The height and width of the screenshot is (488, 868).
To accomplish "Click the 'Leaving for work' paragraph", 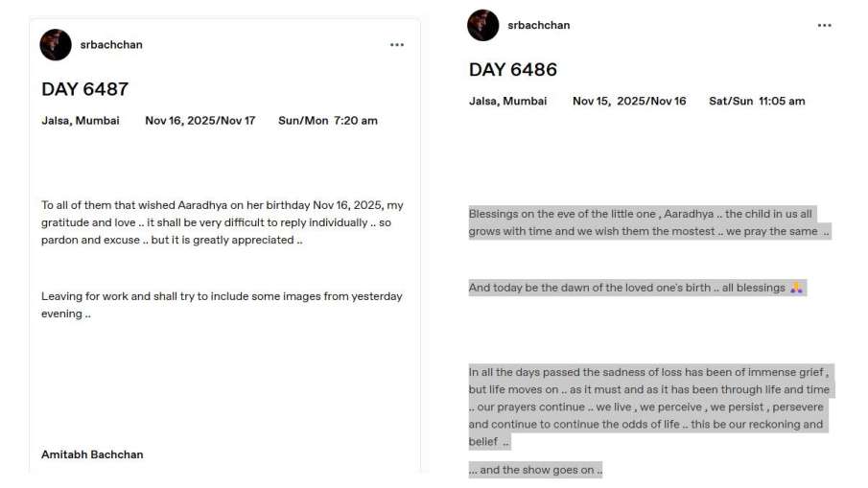I will [222, 305].
